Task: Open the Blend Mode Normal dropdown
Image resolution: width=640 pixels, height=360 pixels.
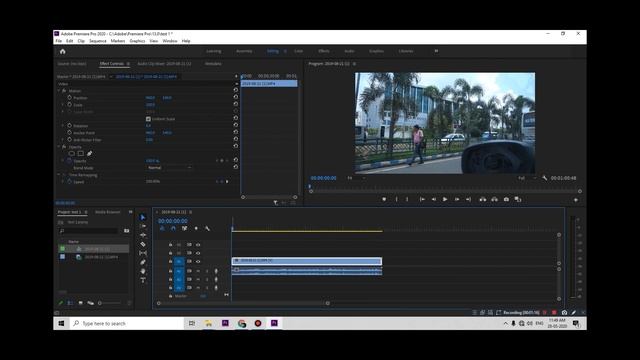Action: pyautogui.click(x=169, y=168)
